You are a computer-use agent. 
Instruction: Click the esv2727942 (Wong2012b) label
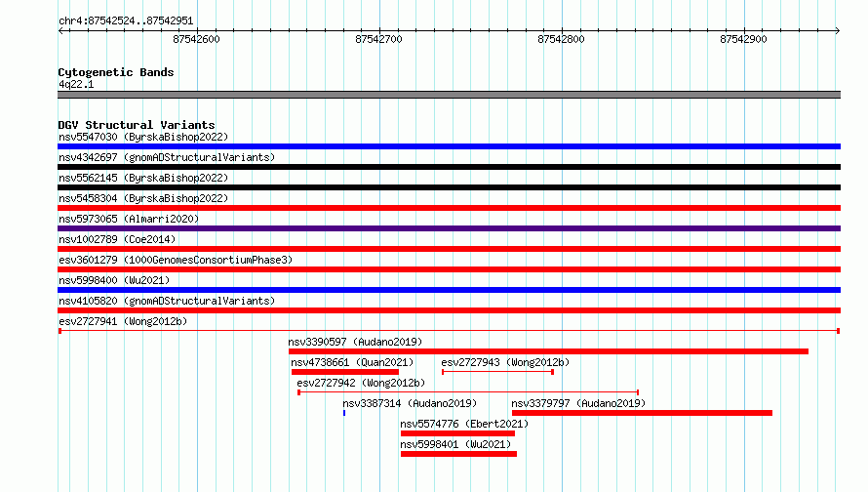tap(361, 383)
